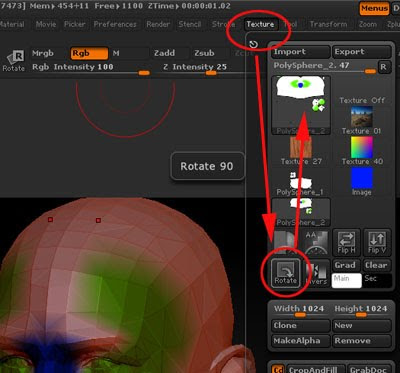The height and width of the screenshot is (373, 400).
Task: Click the Rotate texture icon button
Action: click(x=286, y=274)
